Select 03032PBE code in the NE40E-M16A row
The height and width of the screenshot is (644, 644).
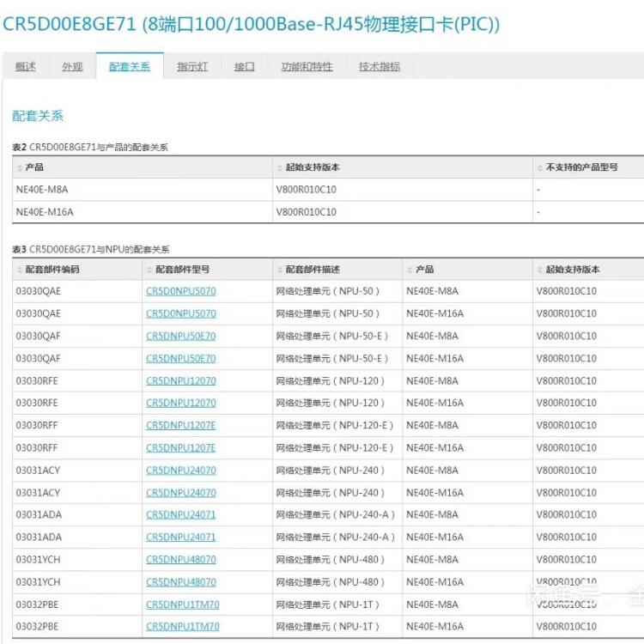(37, 627)
